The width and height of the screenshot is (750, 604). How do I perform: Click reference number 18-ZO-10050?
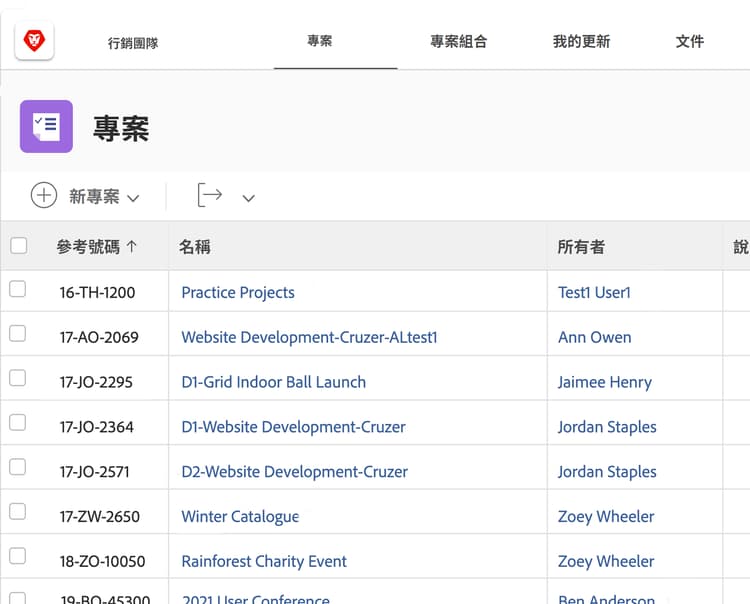click(x=102, y=561)
